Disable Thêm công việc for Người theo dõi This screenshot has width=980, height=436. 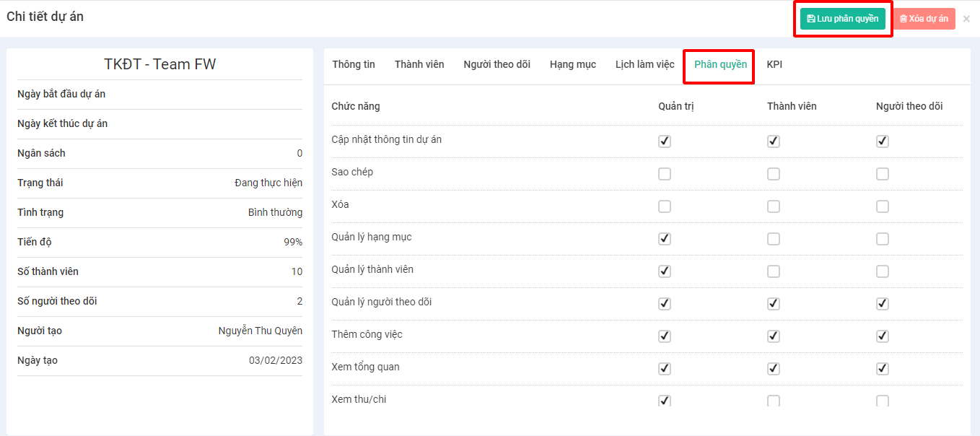tap(882, 336)
